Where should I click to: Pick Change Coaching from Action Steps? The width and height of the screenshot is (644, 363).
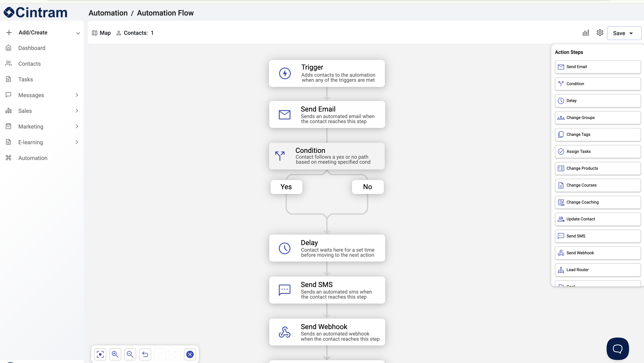(597, 202)
